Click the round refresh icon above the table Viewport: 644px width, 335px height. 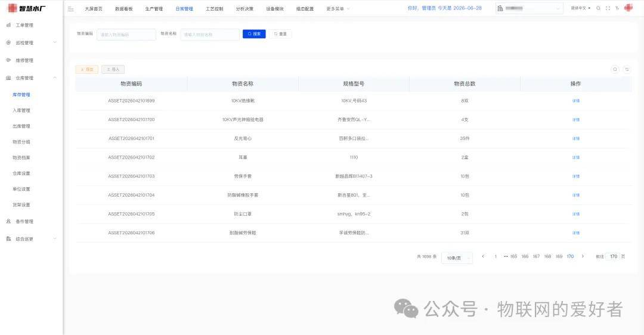(x=627, y=69)
